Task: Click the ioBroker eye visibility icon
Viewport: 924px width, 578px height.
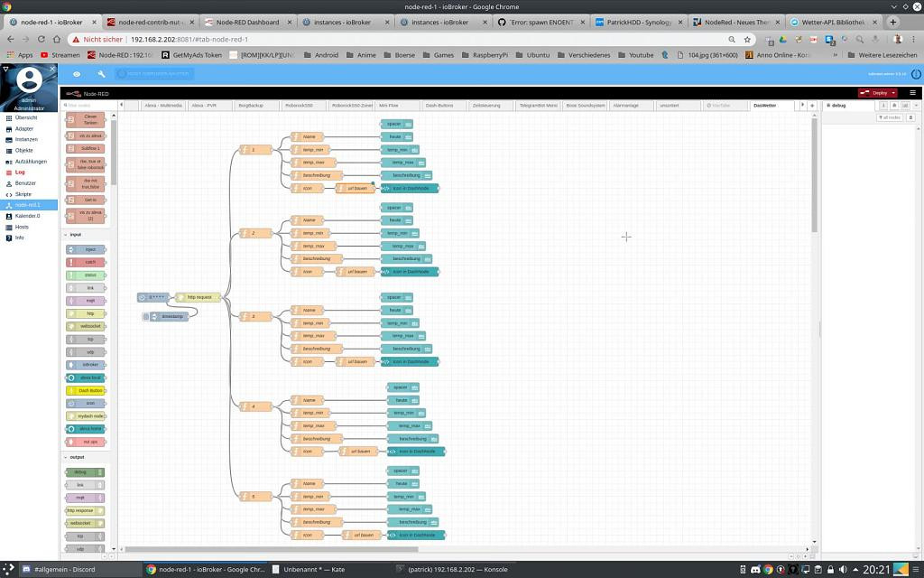Action: (77, 74)
